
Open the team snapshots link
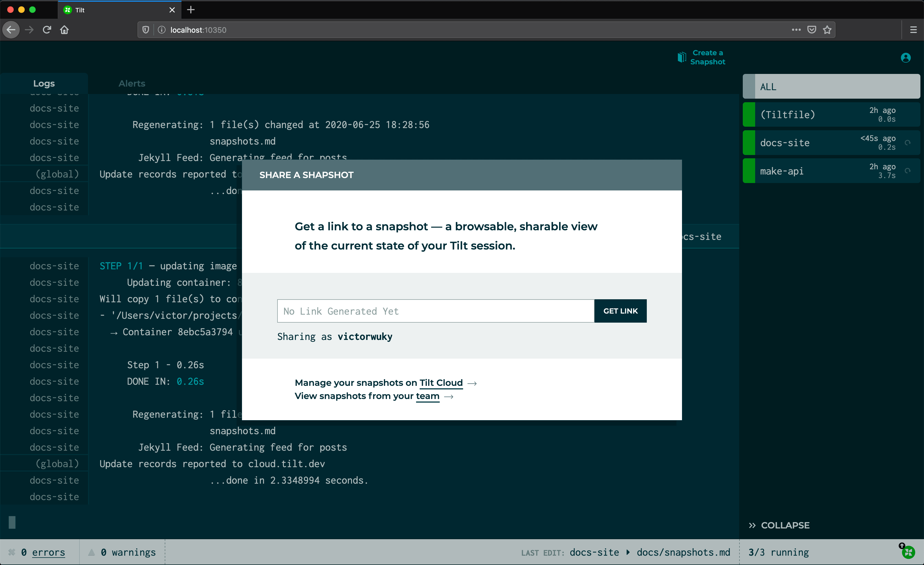tap(428, 396)
